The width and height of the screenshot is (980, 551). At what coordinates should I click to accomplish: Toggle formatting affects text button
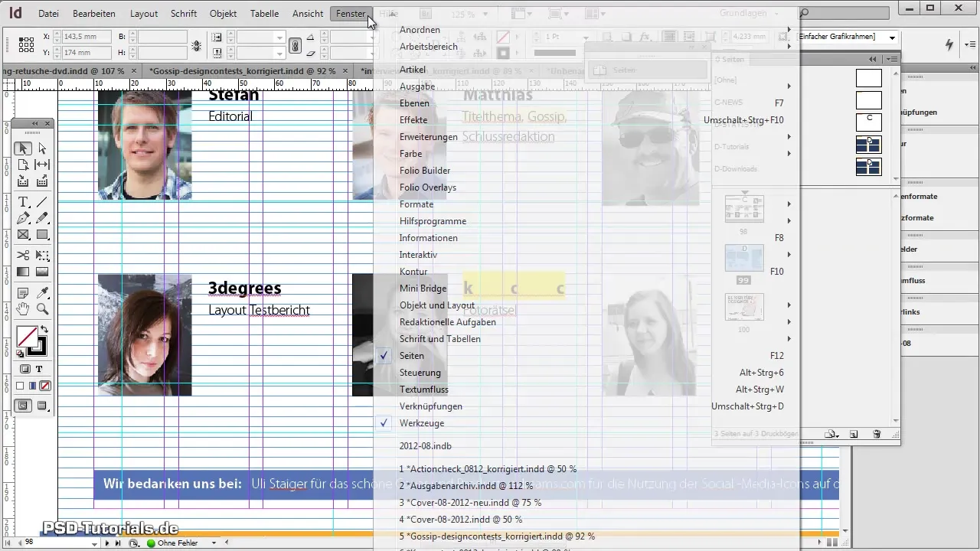[x=39, y=369]
